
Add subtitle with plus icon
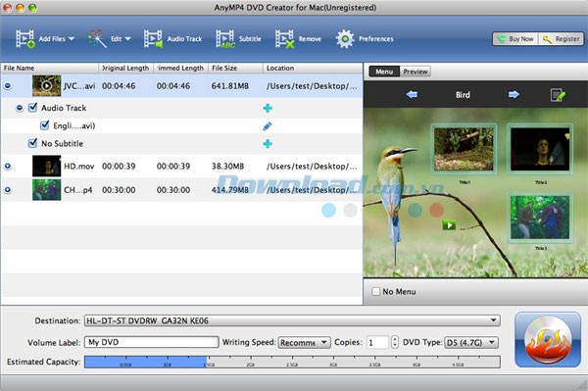[x=268, y=144]
